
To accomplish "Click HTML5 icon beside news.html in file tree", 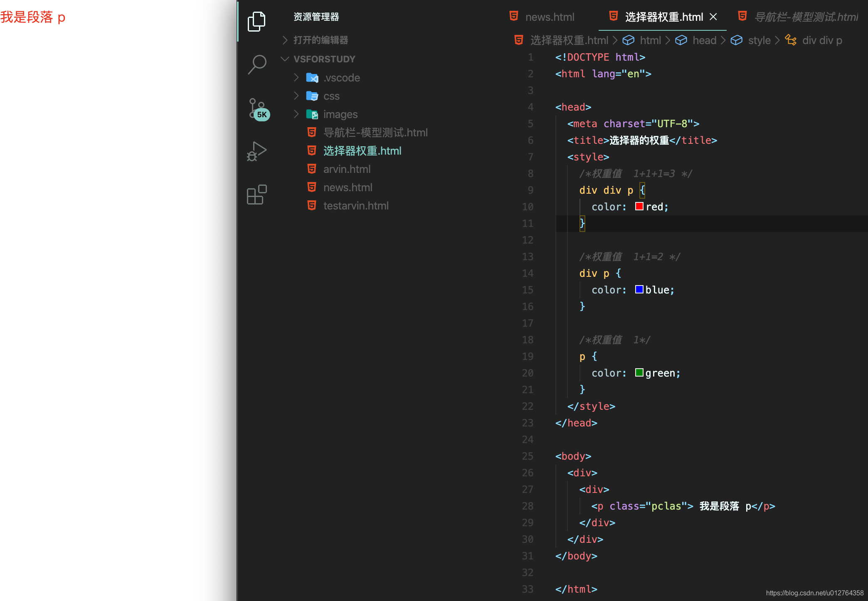I will coord(312,187).
